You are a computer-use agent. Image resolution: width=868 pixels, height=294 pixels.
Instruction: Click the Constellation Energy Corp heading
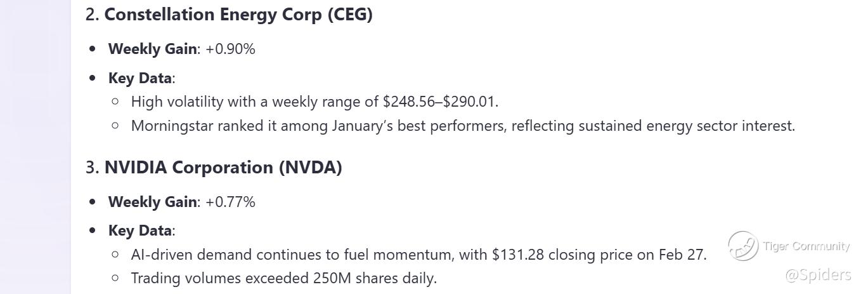(x=213, y=15)
